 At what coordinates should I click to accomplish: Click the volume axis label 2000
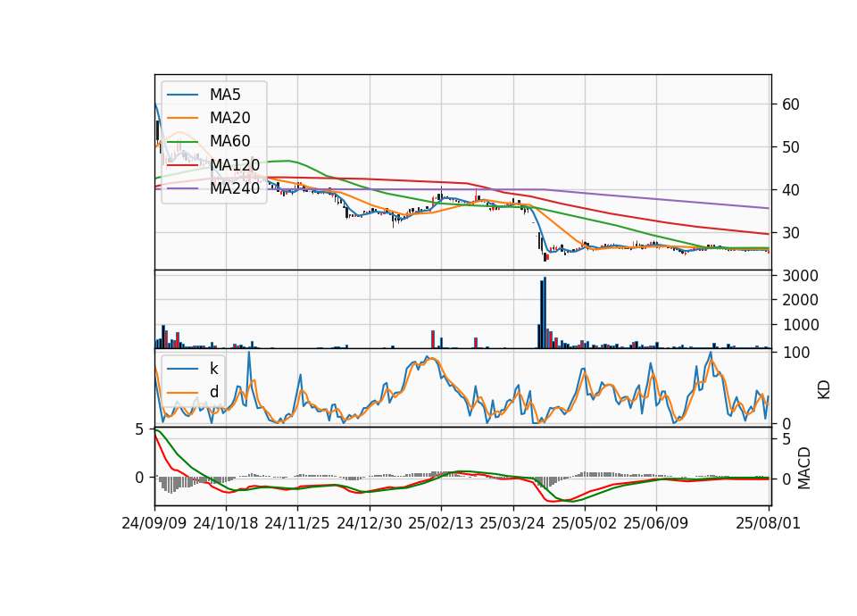pos(800,300)
